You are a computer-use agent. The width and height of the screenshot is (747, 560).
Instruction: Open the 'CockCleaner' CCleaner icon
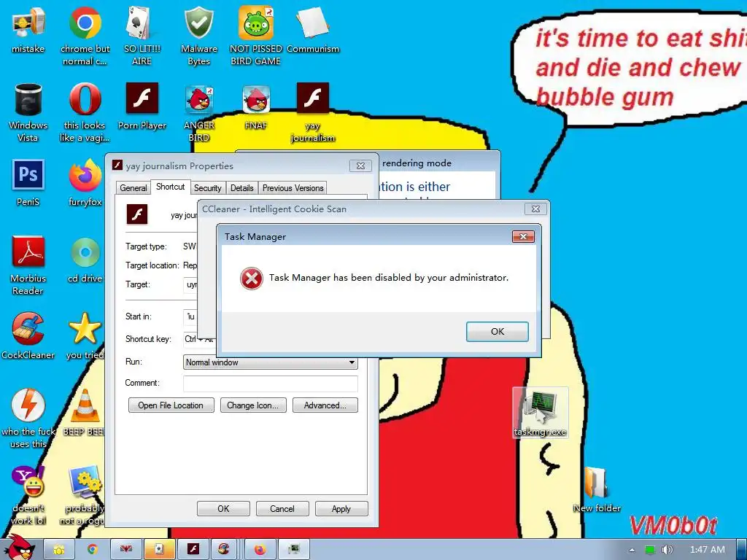28,335
